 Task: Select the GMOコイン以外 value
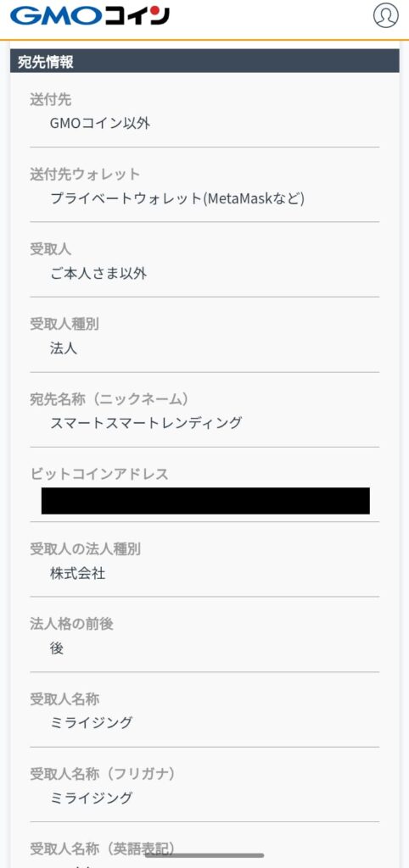(x=100, y=123)
